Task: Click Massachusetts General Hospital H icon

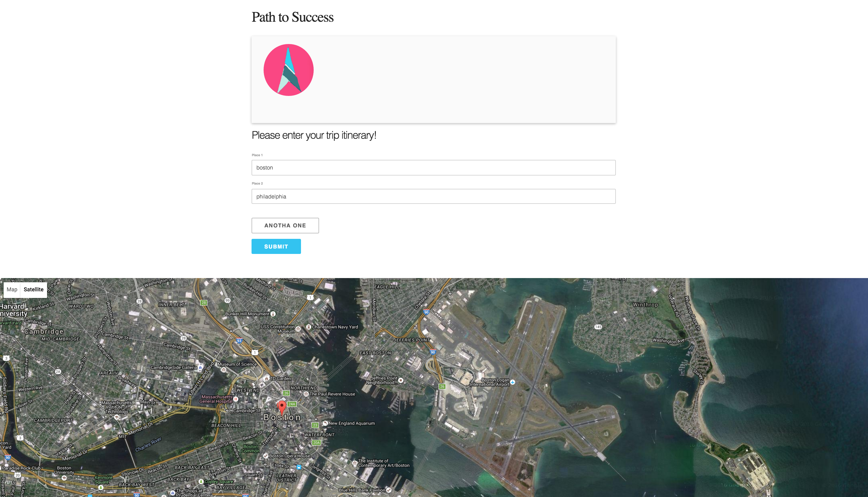Action: tap(236, 399)
